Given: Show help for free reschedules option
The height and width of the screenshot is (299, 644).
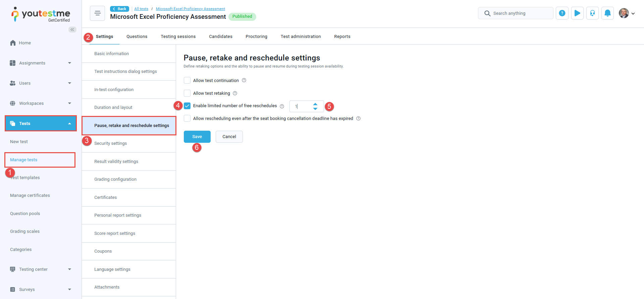Looking at the screenshot, I should pyautogui.click(x=282, y=106).
